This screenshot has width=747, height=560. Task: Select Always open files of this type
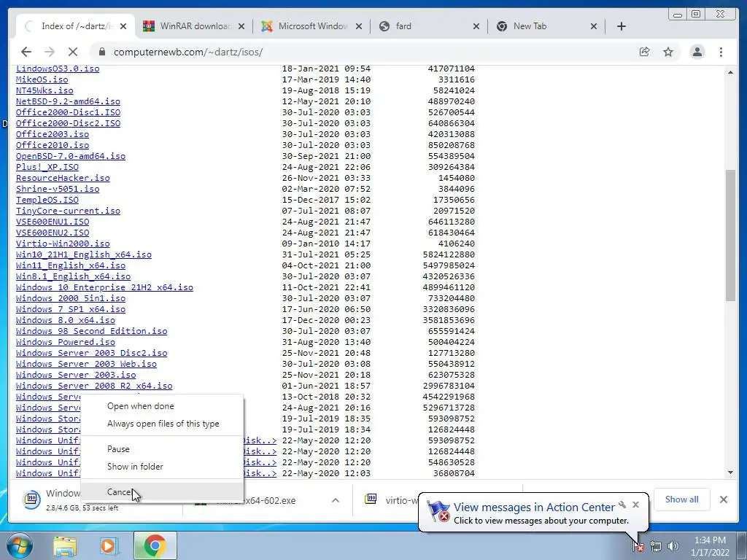(x=162, y=424)
